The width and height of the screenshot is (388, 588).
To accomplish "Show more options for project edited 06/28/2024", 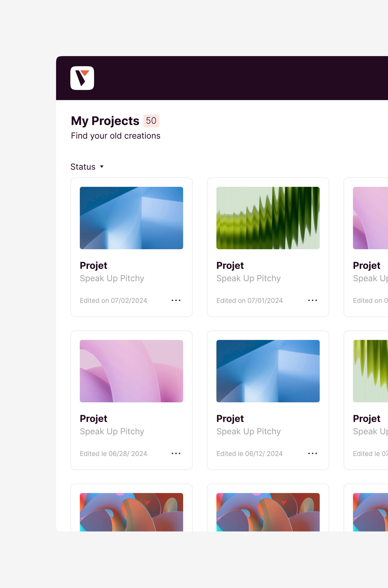I will pyautogui.click(x=176, y=453).
